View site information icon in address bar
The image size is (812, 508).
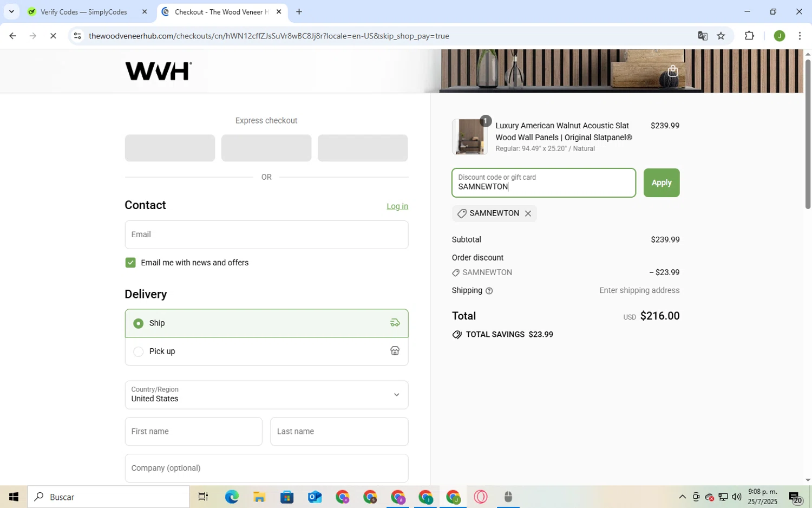(x=77, y=36)
